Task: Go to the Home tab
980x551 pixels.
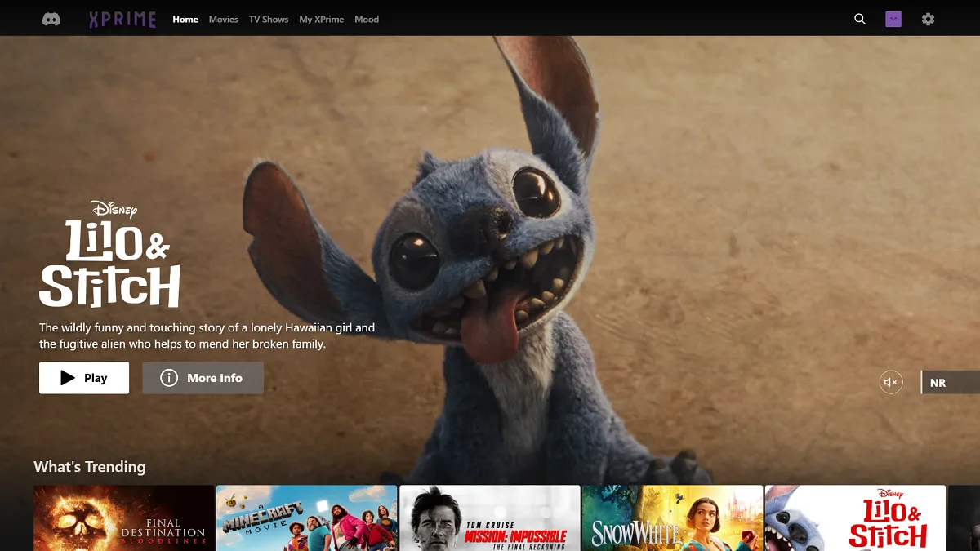Action: point(185,19)
